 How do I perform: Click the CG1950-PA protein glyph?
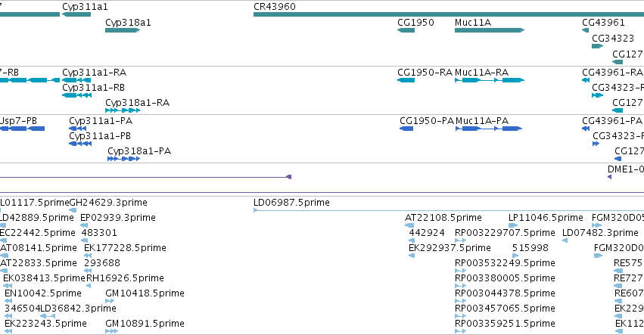click(x=406, y=129)
